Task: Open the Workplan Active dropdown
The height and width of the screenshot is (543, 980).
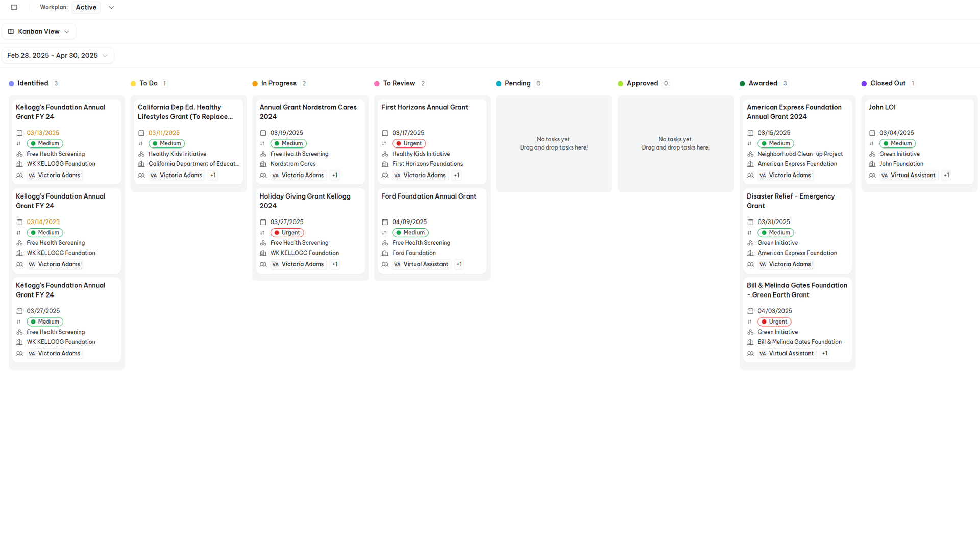Action: coord(86,7)
